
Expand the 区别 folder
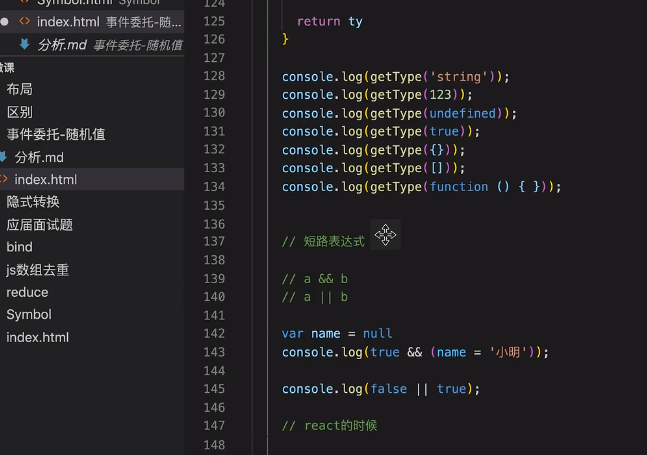[x=19, y=112]
